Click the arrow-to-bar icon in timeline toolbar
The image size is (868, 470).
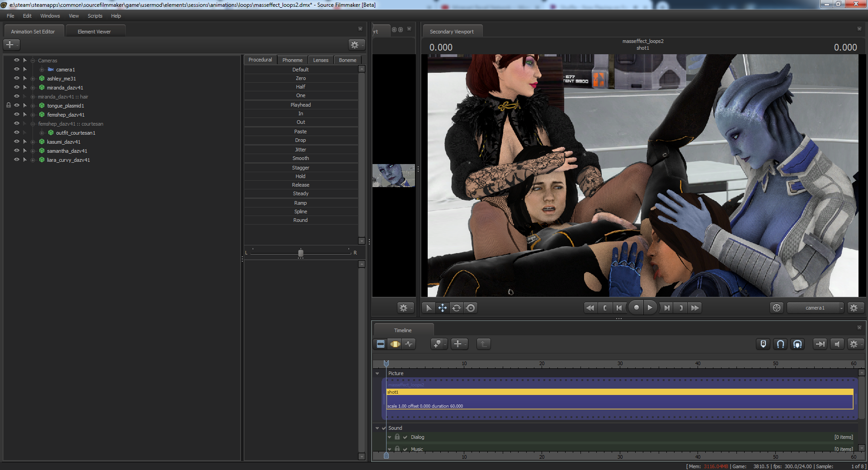click(x=820, y=344)
